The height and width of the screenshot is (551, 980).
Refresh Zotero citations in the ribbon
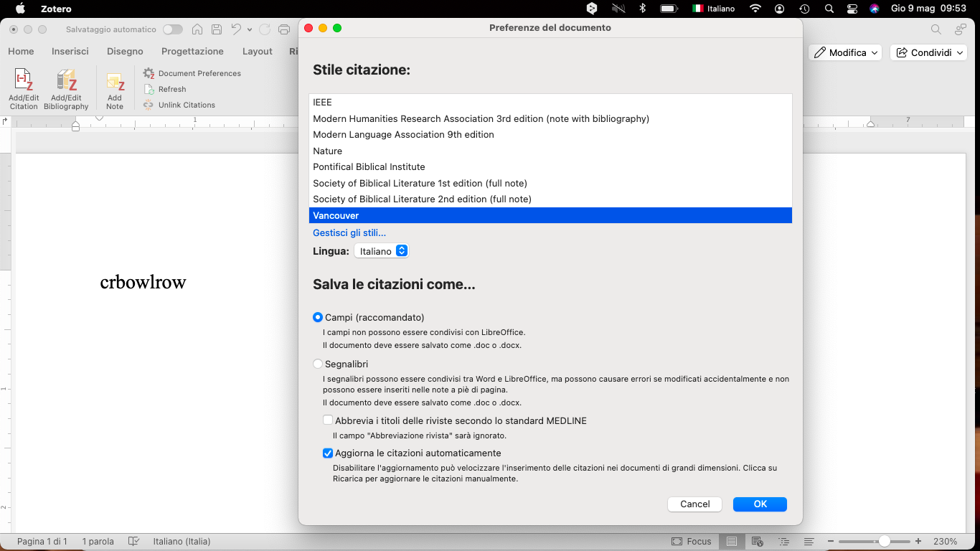click(x=165, y=89)
